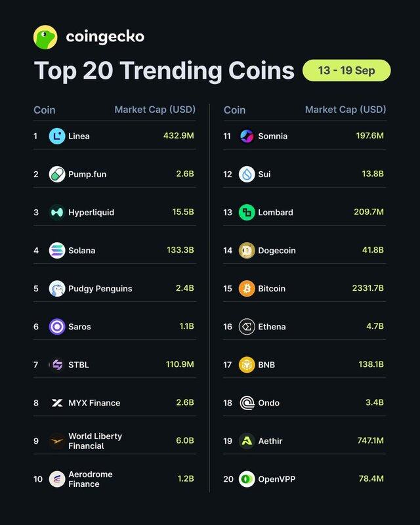Select Sui market cap value 13.8B
The width and height of the screenshot is (420, 525).
point(373,174)
